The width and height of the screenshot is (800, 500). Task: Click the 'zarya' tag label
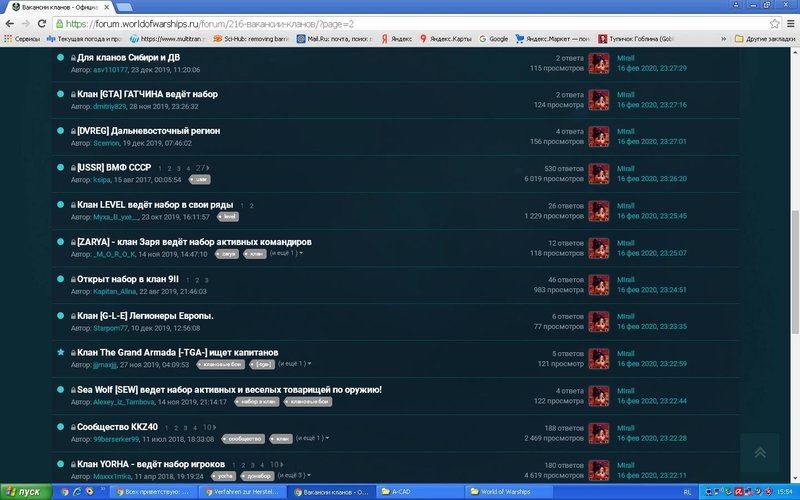coord(227,254)
